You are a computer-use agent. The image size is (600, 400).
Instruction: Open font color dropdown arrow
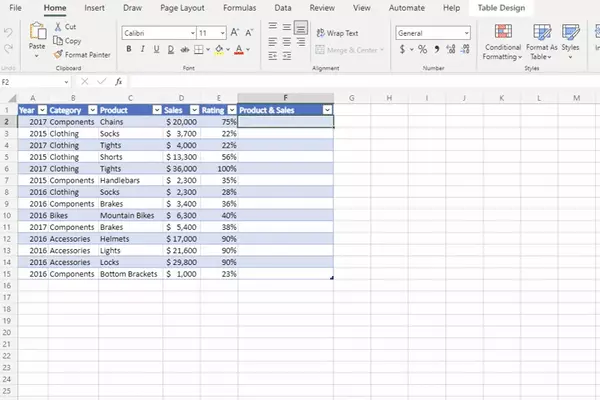[x=248, y=49]
